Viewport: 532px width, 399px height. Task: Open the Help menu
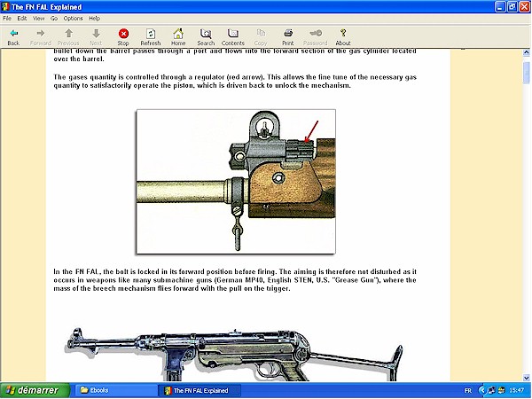point(94,19)
